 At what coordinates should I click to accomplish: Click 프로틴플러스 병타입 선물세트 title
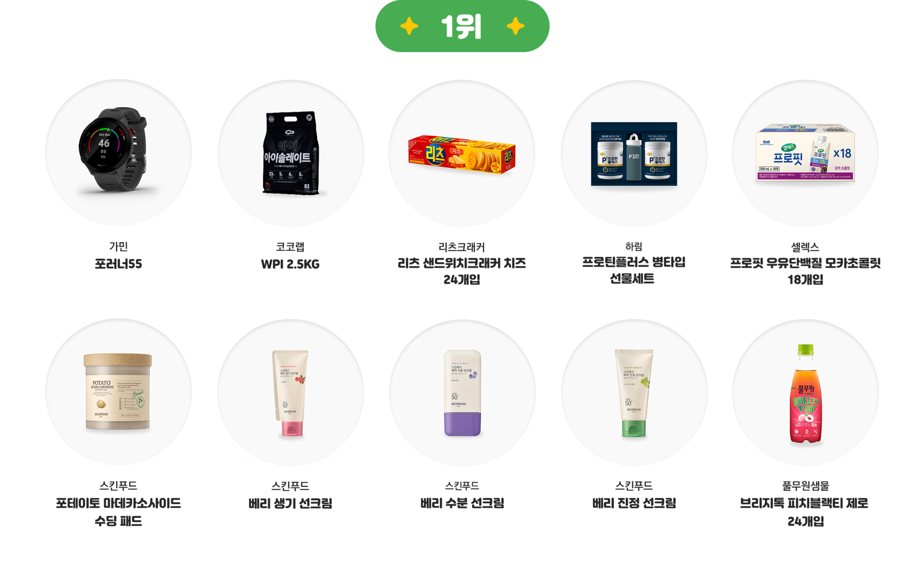[633, 270]
